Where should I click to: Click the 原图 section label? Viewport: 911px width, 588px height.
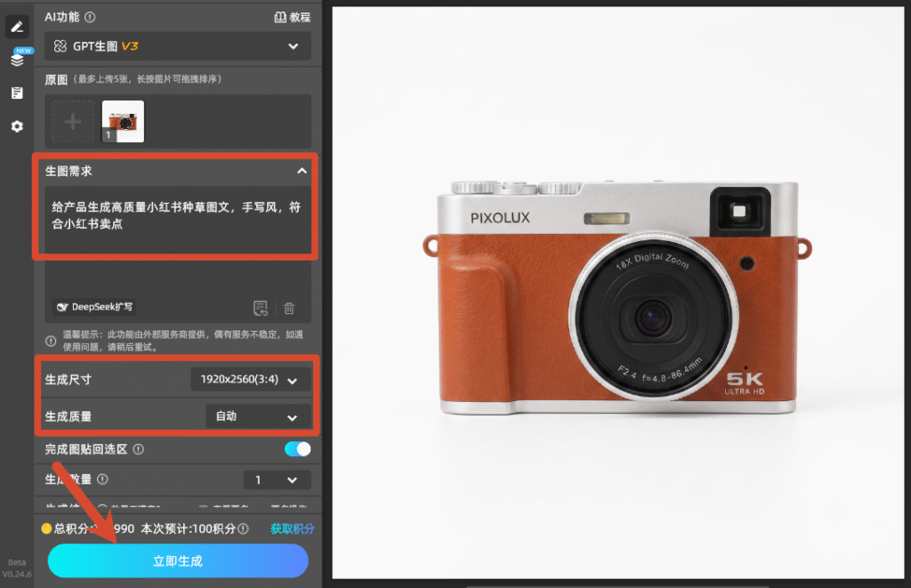(56, 79)
